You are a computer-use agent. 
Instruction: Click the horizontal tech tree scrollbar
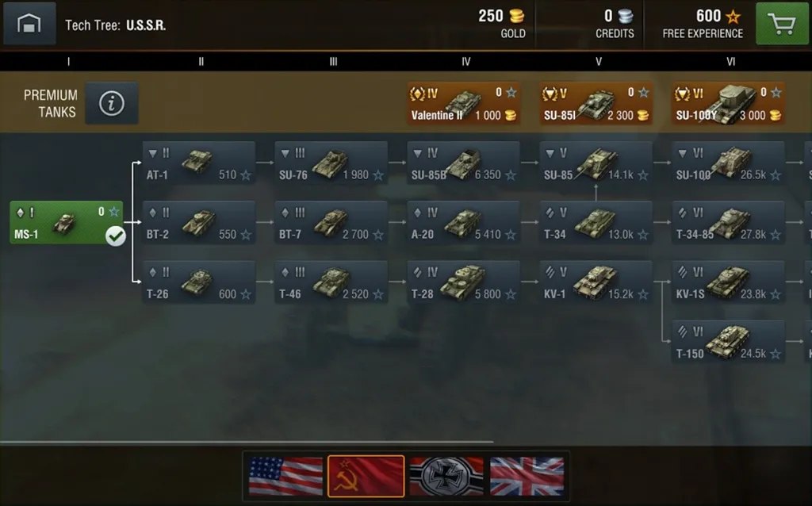(247, 443)
